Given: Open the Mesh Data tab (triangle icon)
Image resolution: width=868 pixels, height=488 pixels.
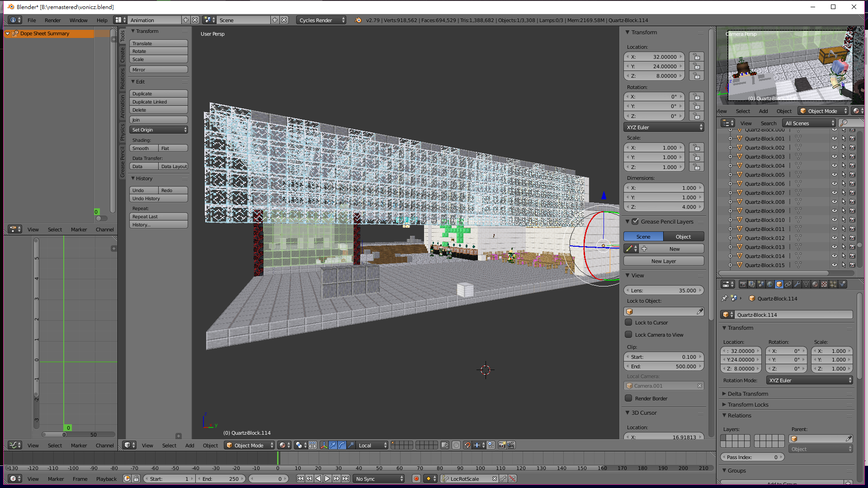Looking at the screenshot, I should [x=806, y=284].
